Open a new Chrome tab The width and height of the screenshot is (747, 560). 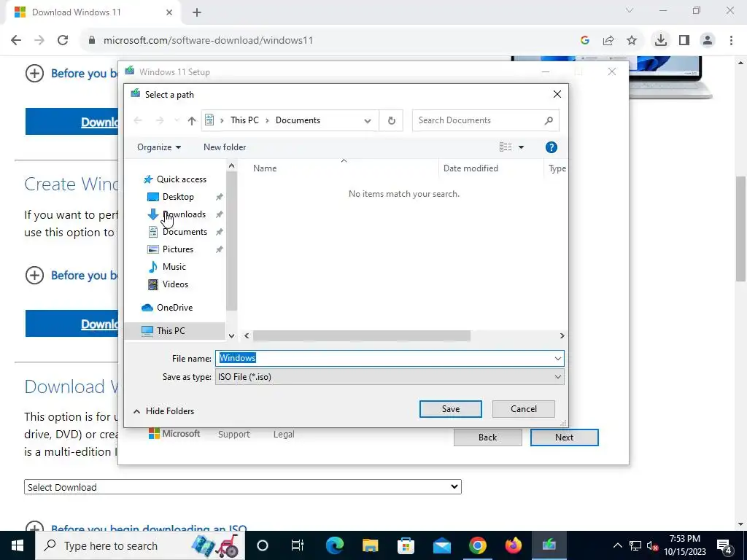[x=197, y=12]
